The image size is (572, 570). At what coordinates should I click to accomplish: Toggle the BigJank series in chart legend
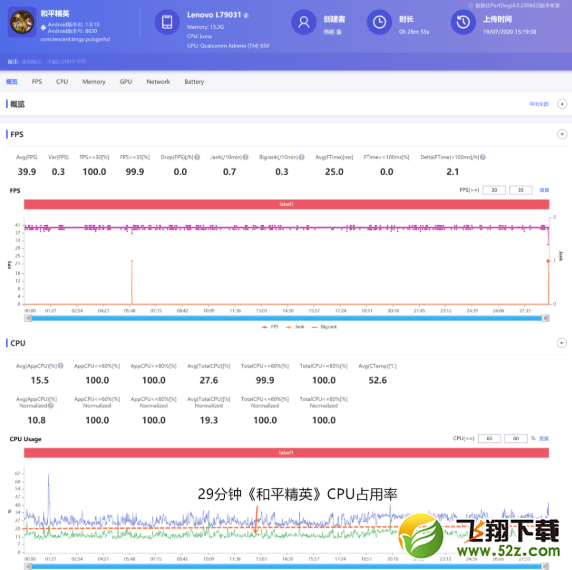(x=324, y=327)
